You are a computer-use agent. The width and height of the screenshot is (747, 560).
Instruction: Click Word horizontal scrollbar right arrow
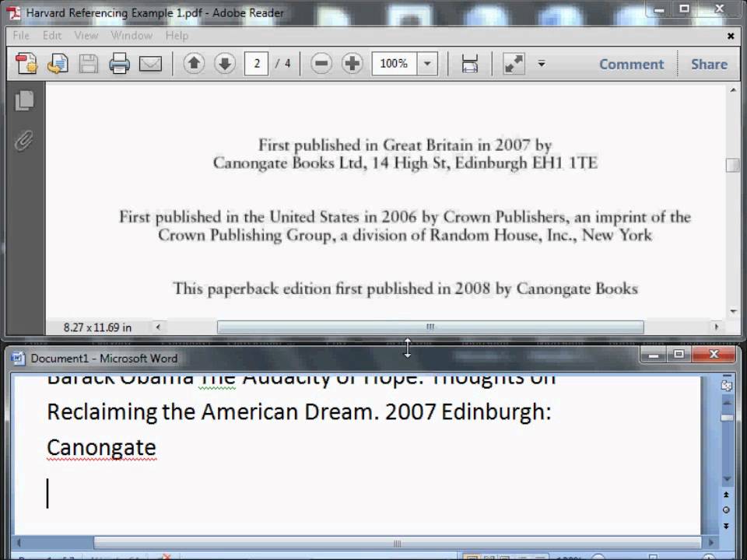click(710, 542)
